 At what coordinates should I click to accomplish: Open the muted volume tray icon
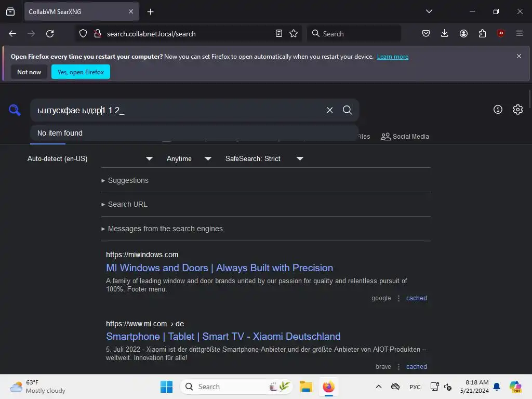(x=448, y=387)
